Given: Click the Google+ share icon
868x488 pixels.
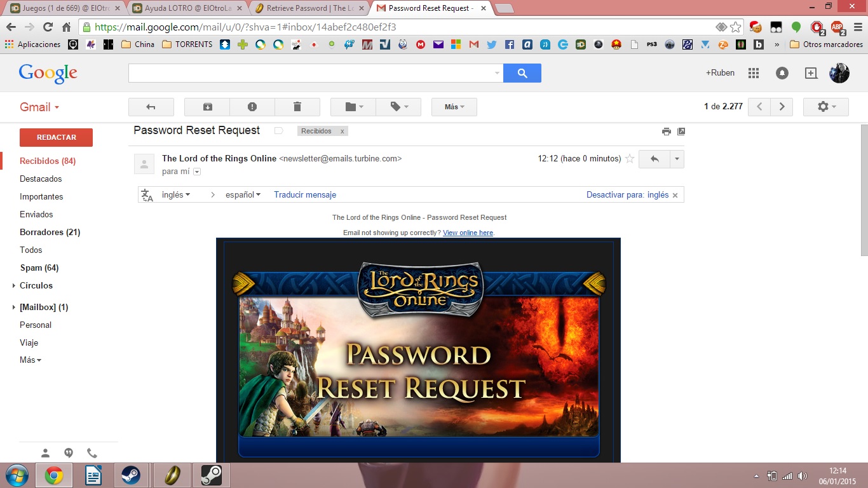Looking at the screenshot, I should click(811, 73).
